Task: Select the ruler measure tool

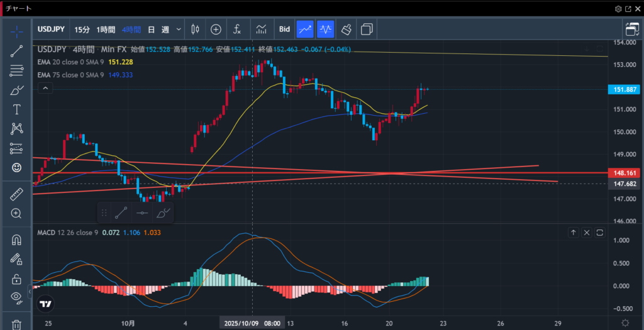Action: click(17, 194)
